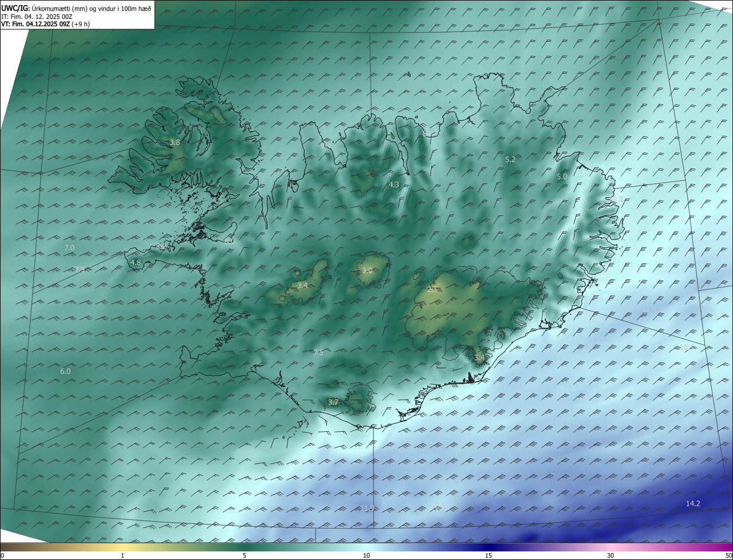The height and width of the screenshot is (560, 733).
Task: Click the 'VT: Fim. 04.12.2025 09Z (+9 h)' line
Action: point(46,24)
